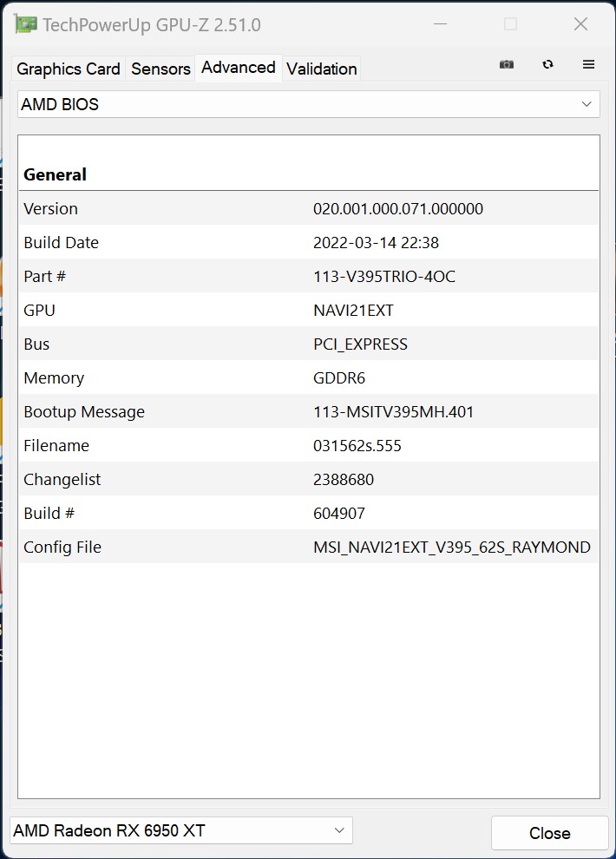Click the GPU-Z app icon in title bar

point(26,24)
